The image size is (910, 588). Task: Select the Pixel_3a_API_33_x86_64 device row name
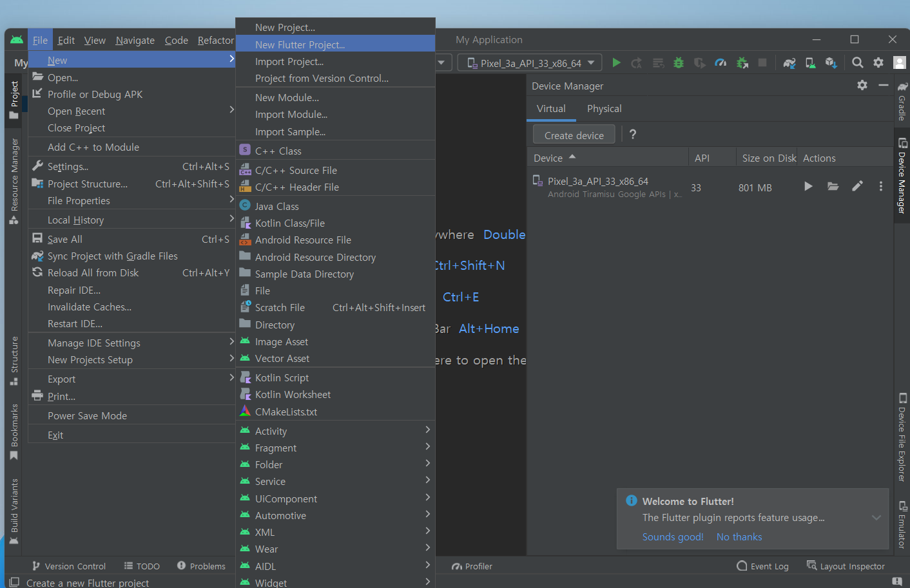point(598,181)
